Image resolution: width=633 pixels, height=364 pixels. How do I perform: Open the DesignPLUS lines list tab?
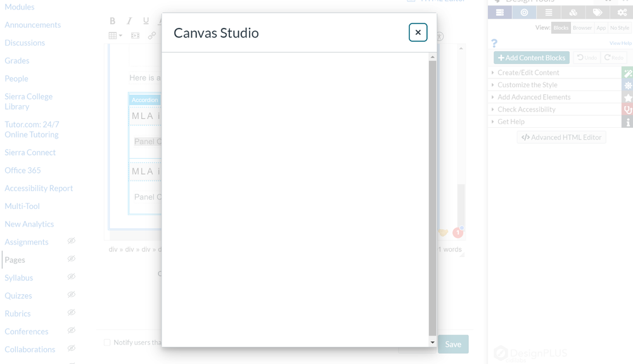(548, 13)
